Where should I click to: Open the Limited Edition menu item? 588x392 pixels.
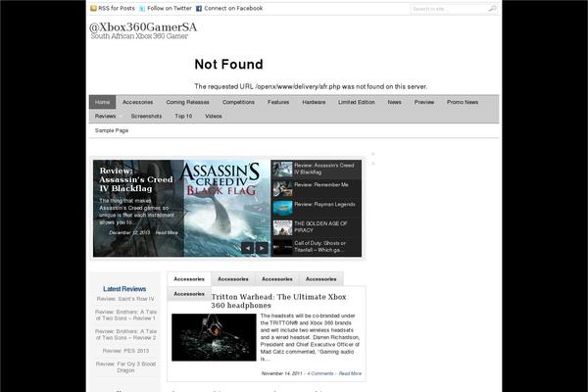point(357,102)
